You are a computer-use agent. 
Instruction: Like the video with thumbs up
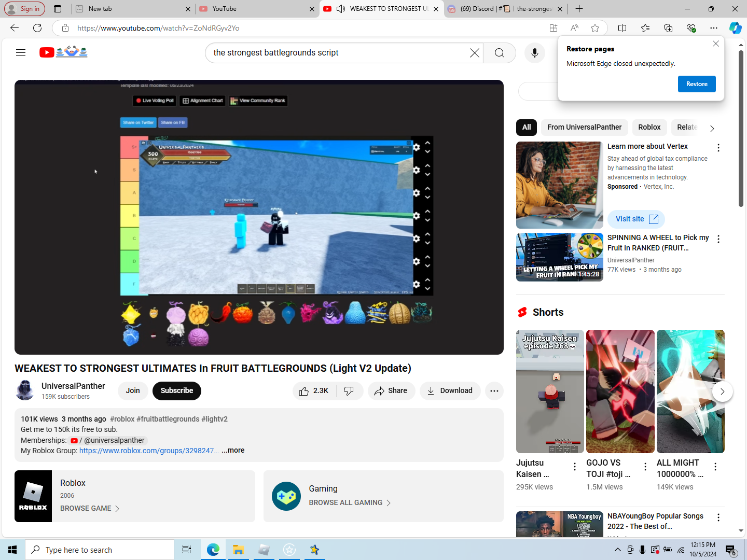pos(314,390)
